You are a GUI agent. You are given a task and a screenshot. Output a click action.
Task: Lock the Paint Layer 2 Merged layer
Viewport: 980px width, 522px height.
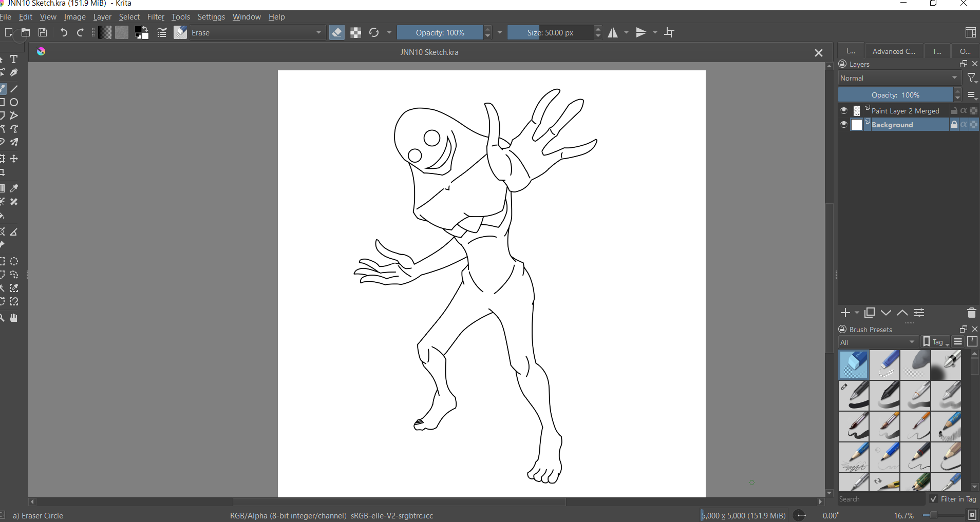click(954, 111)
